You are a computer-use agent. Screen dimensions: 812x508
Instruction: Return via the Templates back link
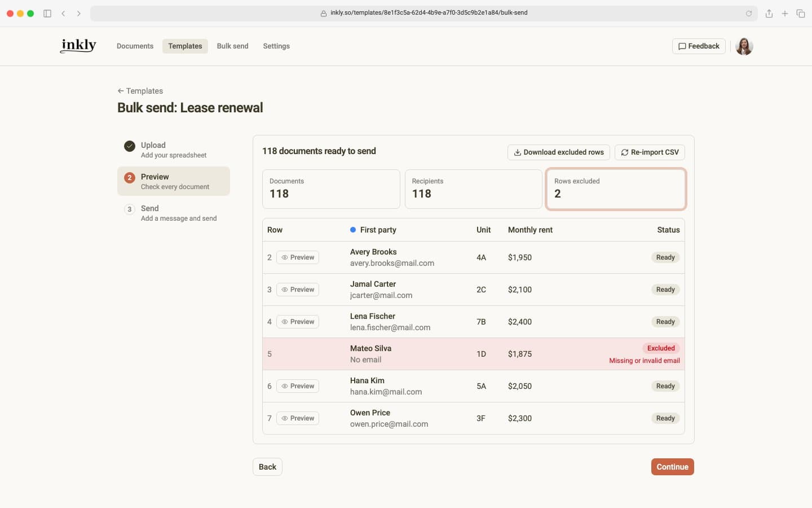(x=140, y=91)
